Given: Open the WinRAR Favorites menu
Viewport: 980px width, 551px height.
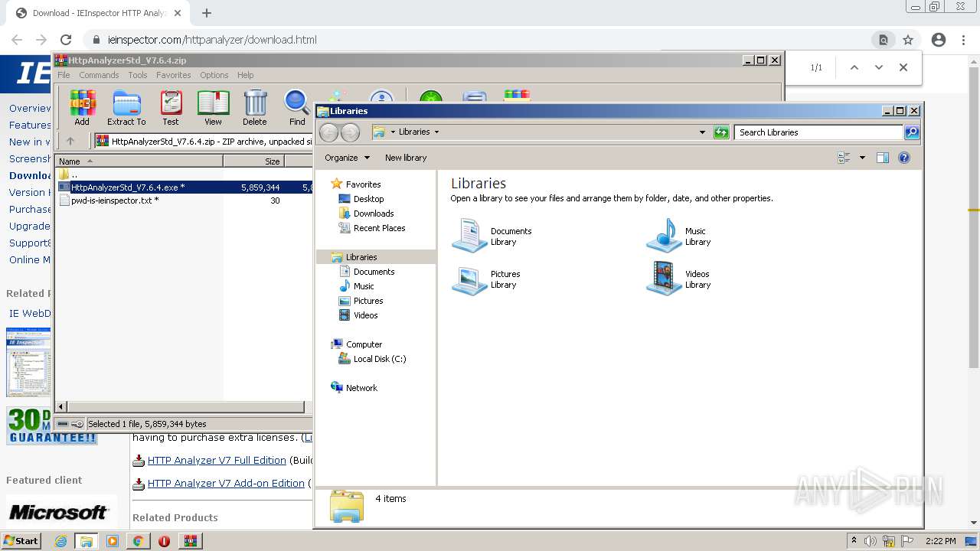Looking at the screenshot, I should click(x=174, y=75).
